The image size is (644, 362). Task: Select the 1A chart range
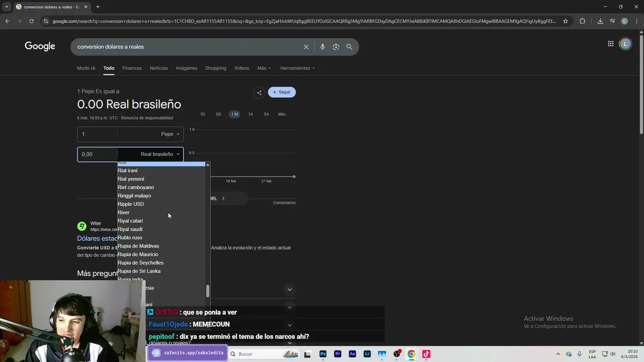point(251,114)
